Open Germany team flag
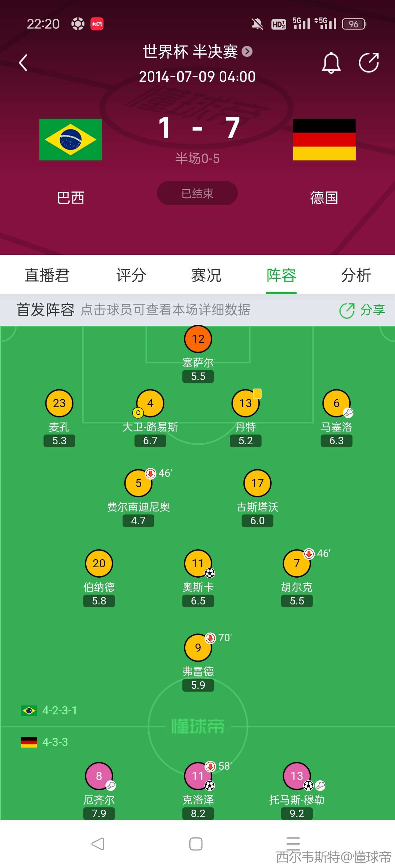This screenshot has height=868, width=395. (x=324, y=139)
